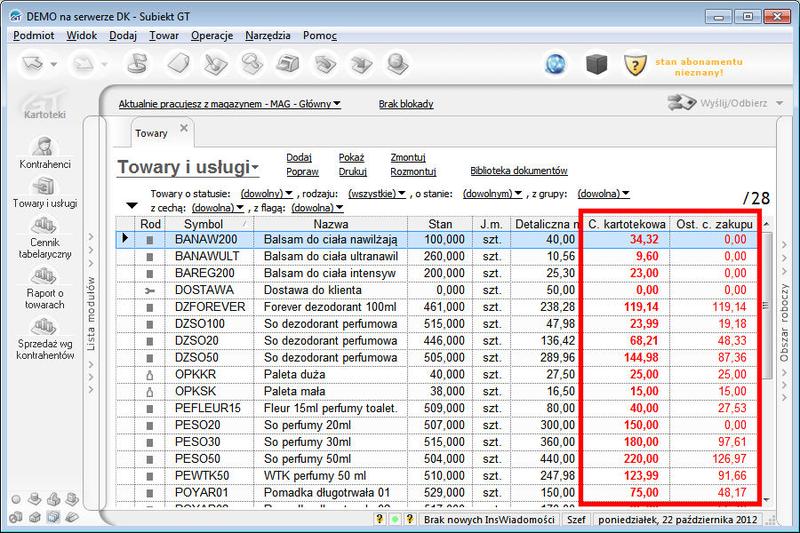Image resolution: width=800 pixels, height=533 pixels.
Task: Sort table by Symbol column header
Action: (204, 224)
